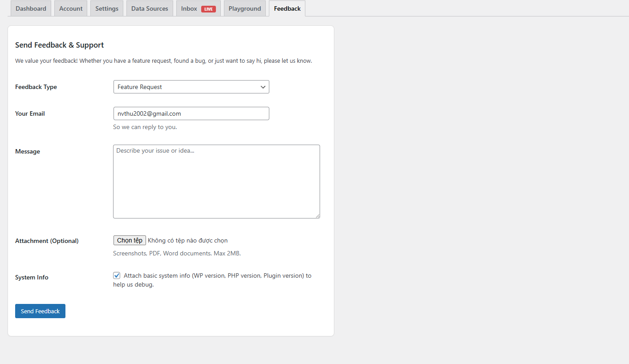This screenshot has width=629, height=364.
Task: Click the Feedback Type dropdown chevron
Action: tap(263, 87)
